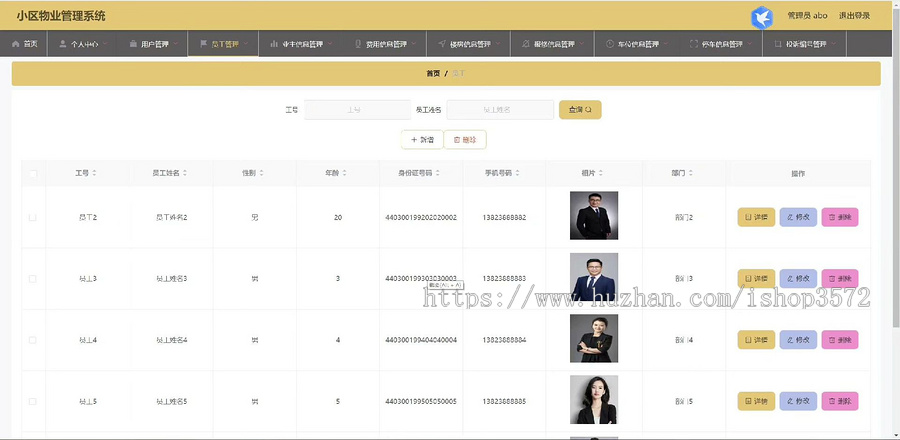This screenshot has width=900, height=440.
Task: Click the flag icon of 员工管理
Action: tap(203, 44)
